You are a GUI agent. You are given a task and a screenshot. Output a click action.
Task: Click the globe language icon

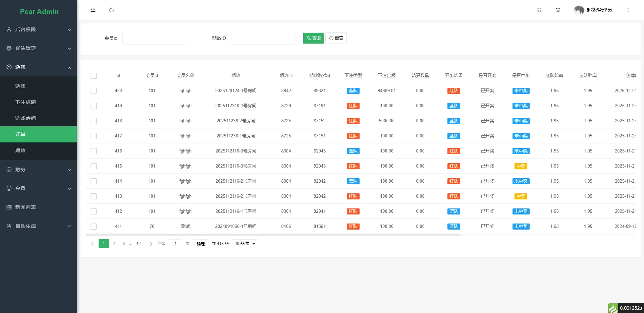click(x=558, y=10)
